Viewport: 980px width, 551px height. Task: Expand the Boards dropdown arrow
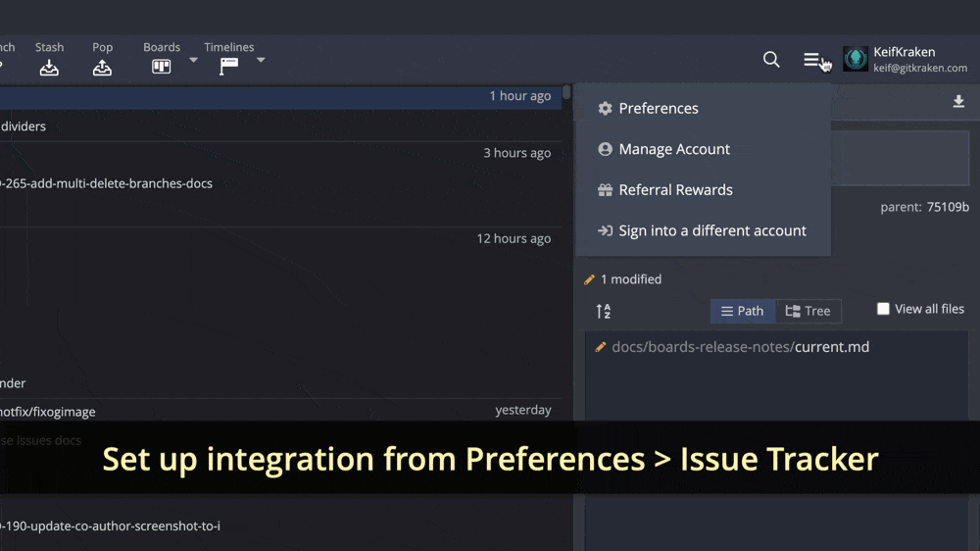click(193, 60)
